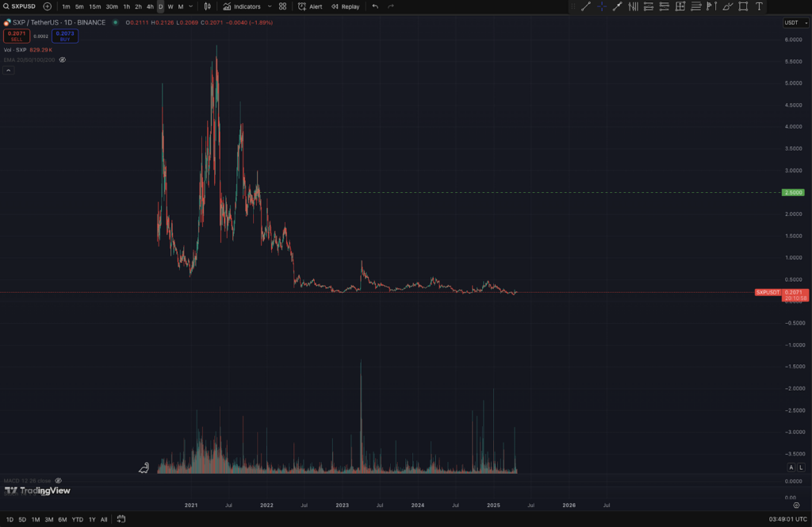Activate the crosshair cursor tool

coord(602,6)
